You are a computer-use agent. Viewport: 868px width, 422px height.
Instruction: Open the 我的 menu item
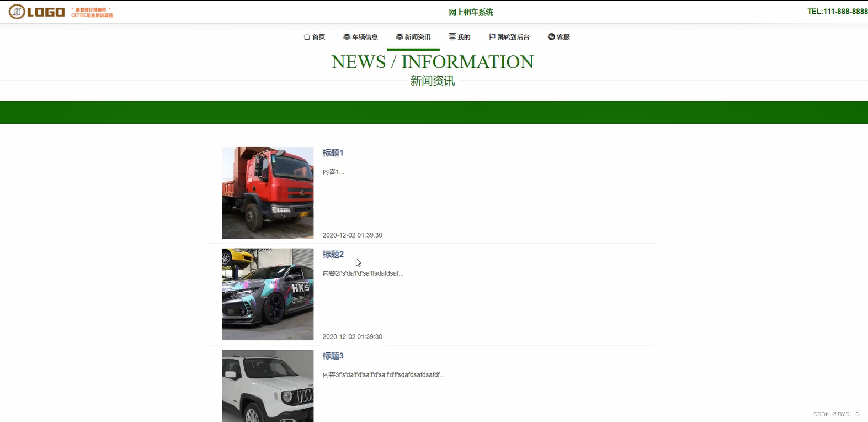click(x=460, y=37)
